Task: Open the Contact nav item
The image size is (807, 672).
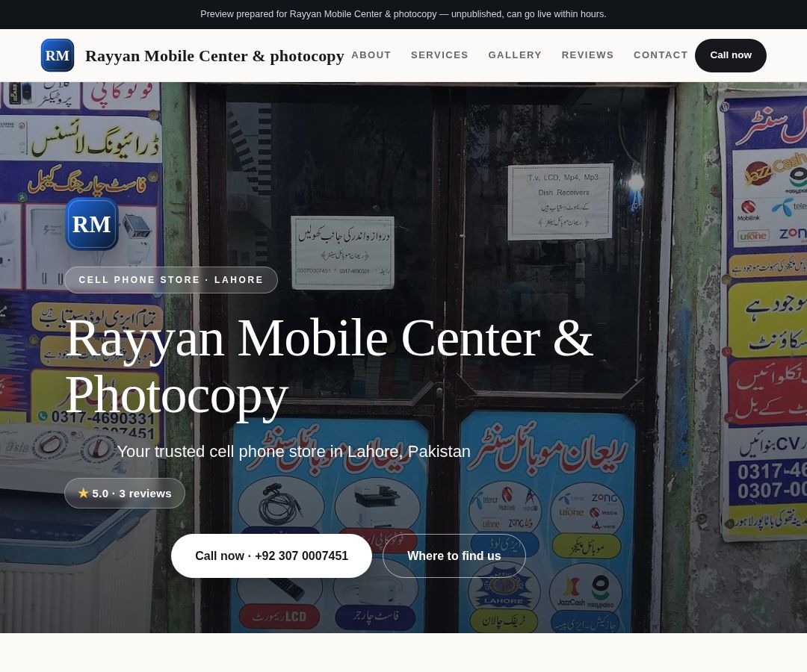Action: tap(661, 55)
